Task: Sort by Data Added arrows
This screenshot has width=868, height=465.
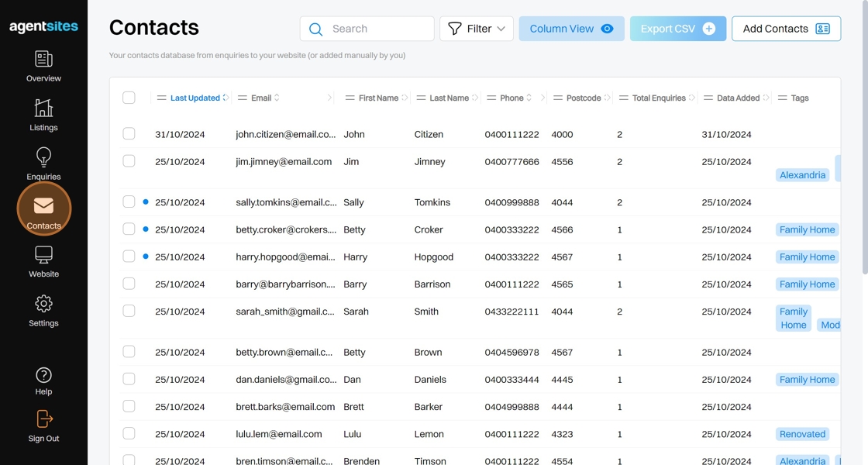Action: tap(766, 98)
